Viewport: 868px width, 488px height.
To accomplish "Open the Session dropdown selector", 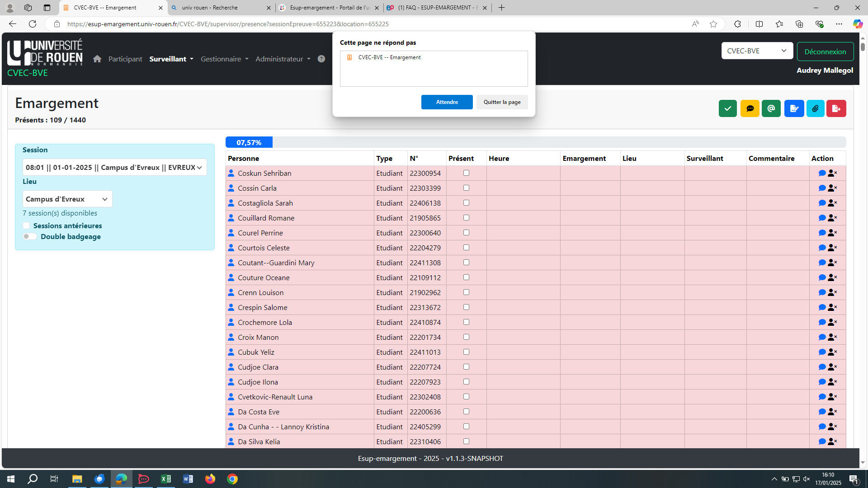I will coord(114,167).
